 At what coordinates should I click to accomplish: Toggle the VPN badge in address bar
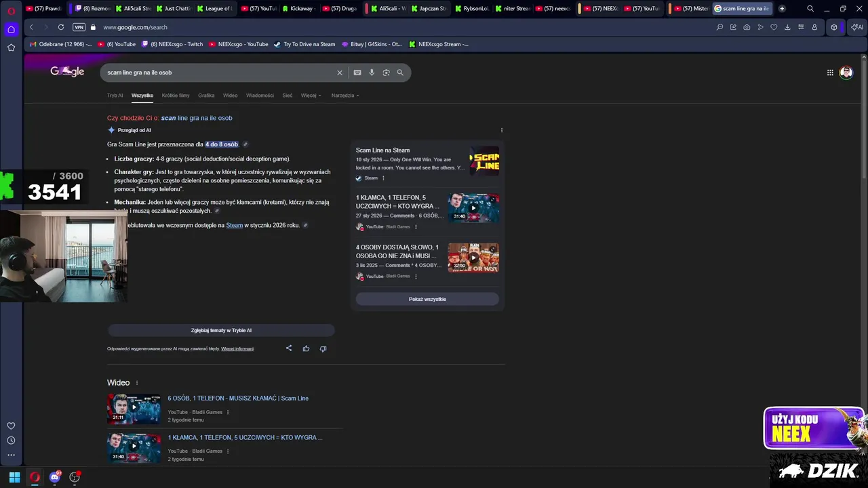point(79,27)
